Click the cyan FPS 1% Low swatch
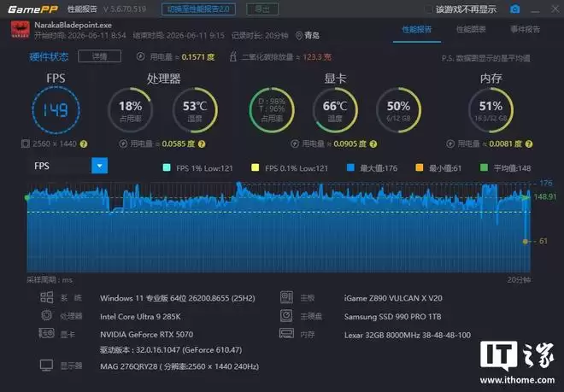 point(167,167)
